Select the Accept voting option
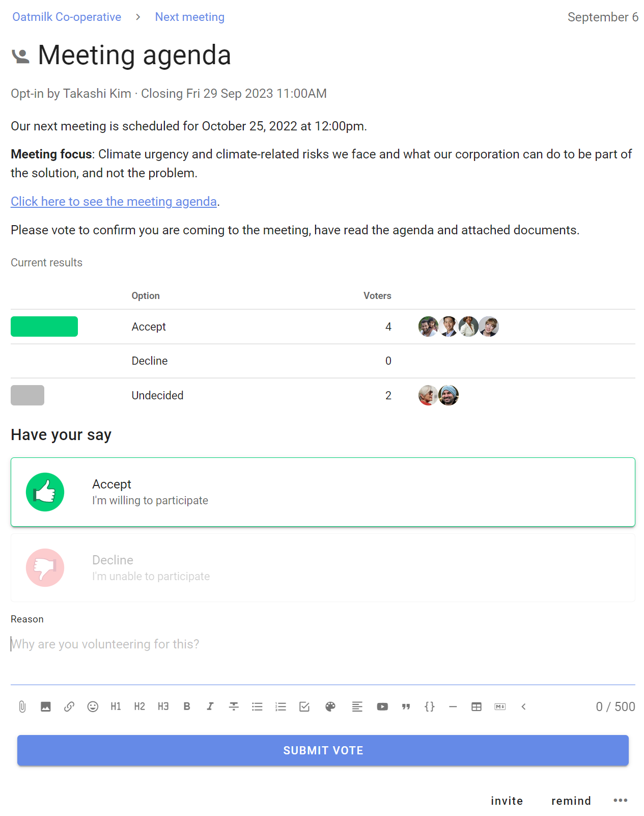This screenshot has height=816, width=644. pos(322,492)
